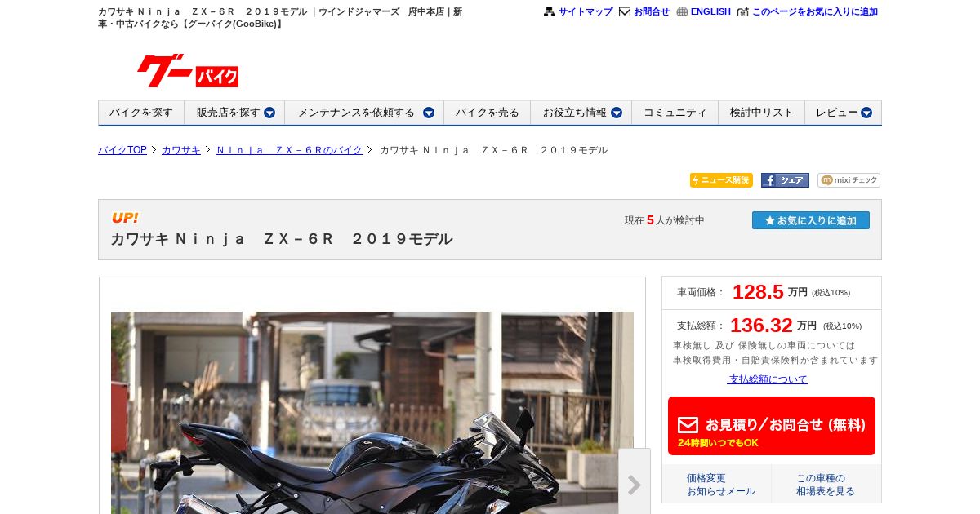
Task: Click the globe icon beside ENGLISH
Action: 682,11
